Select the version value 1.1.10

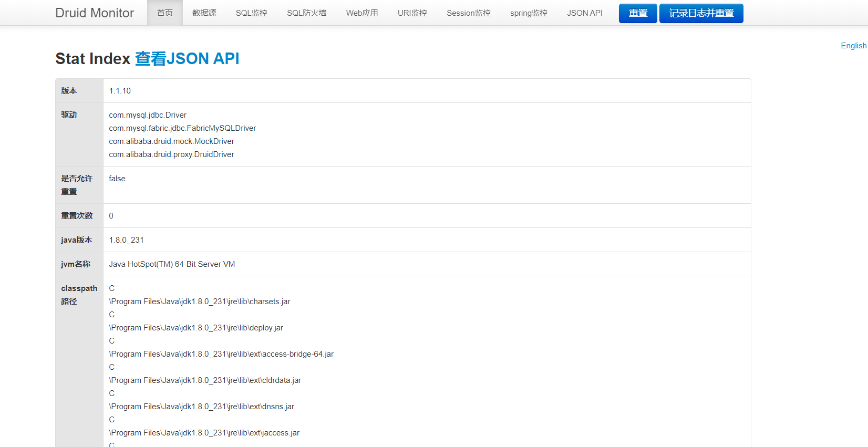pyautogui.click(x=120, y=91)
